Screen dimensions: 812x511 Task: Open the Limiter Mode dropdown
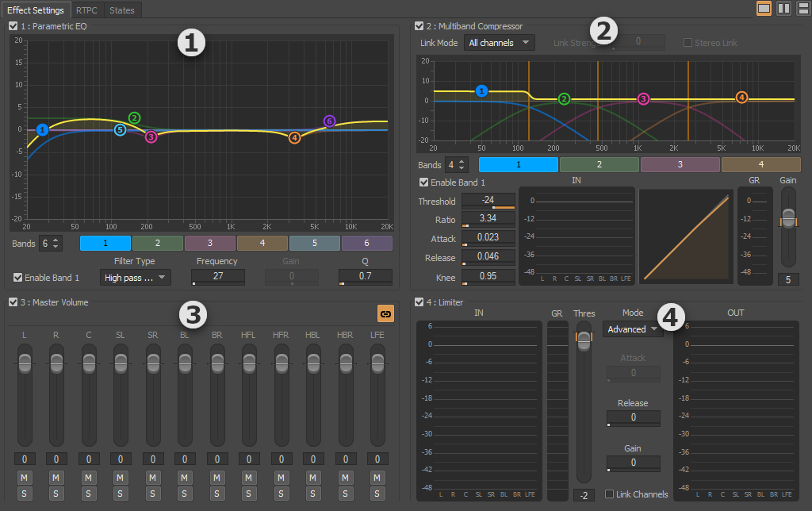coord(632,328)
